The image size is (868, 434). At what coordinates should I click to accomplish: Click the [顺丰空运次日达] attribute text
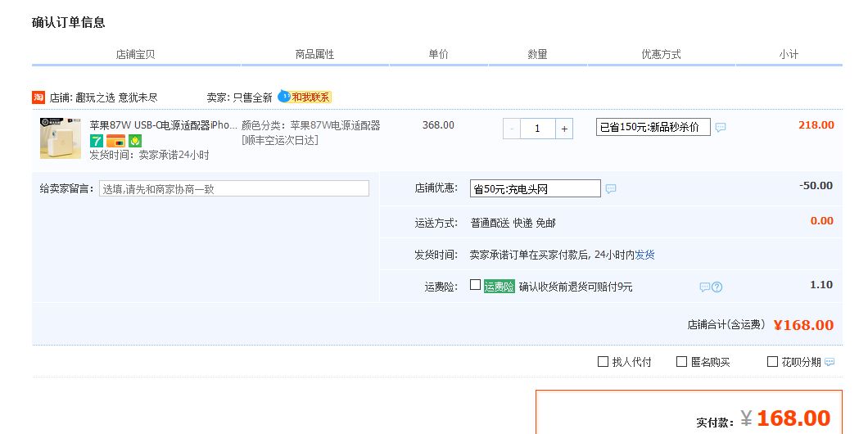pyautogui.click(x=280, y=141)
